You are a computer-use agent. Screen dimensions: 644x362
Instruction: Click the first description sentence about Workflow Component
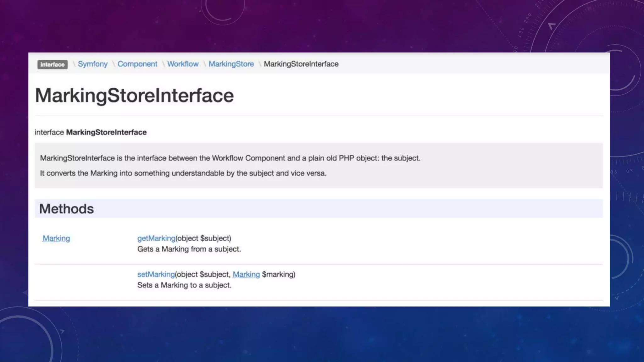pos(230,158)
